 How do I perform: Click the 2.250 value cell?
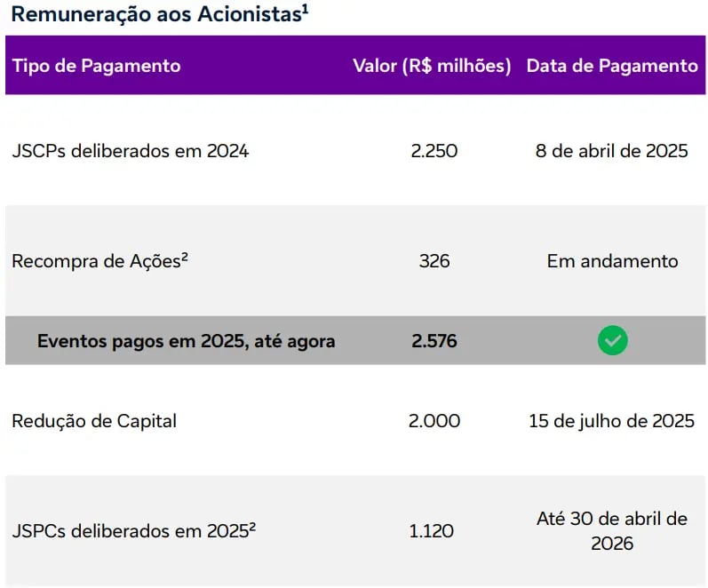434,151
